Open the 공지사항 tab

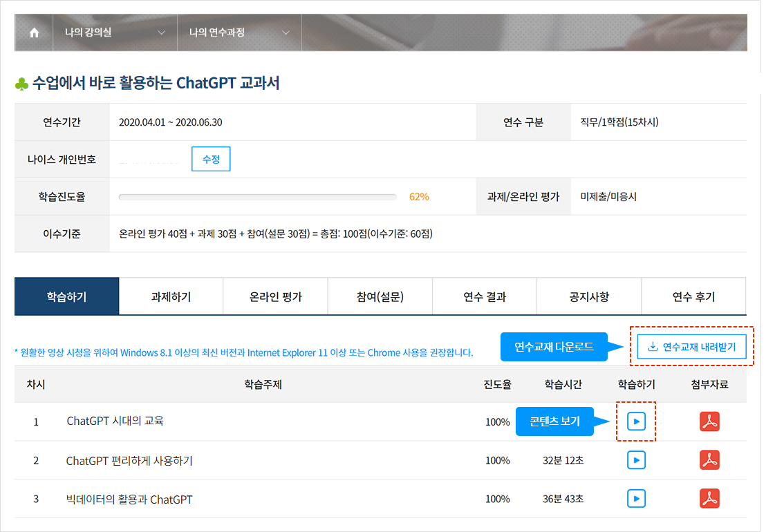pyautogui.click(x=589, y=296)
